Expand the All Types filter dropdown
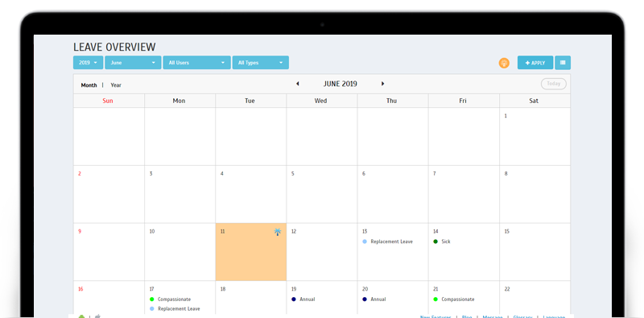 point(260,63)
